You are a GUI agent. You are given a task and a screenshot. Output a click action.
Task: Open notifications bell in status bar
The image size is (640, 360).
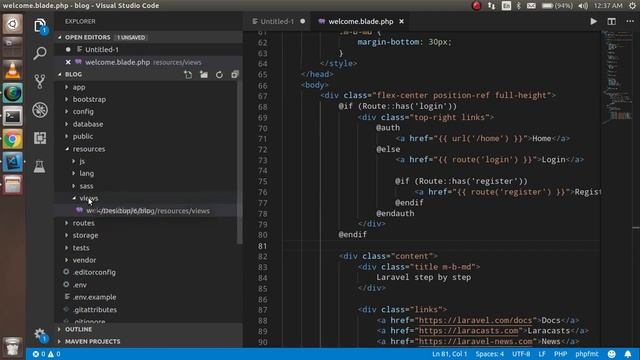point(628,354)
